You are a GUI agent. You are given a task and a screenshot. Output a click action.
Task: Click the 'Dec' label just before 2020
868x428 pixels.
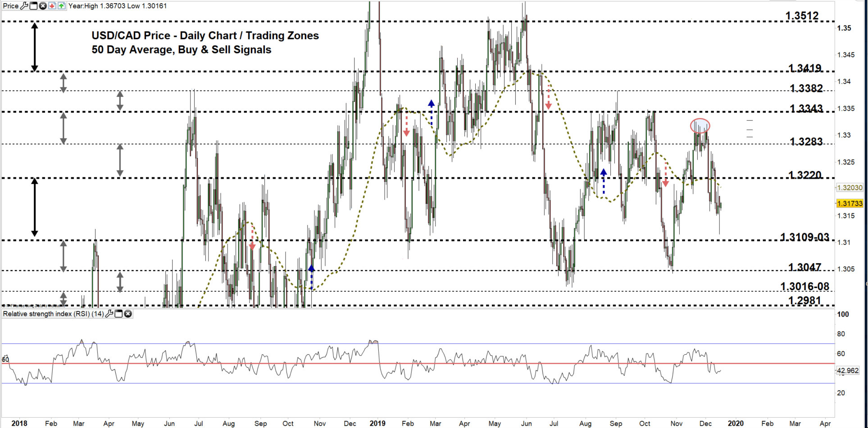[706, 423]
